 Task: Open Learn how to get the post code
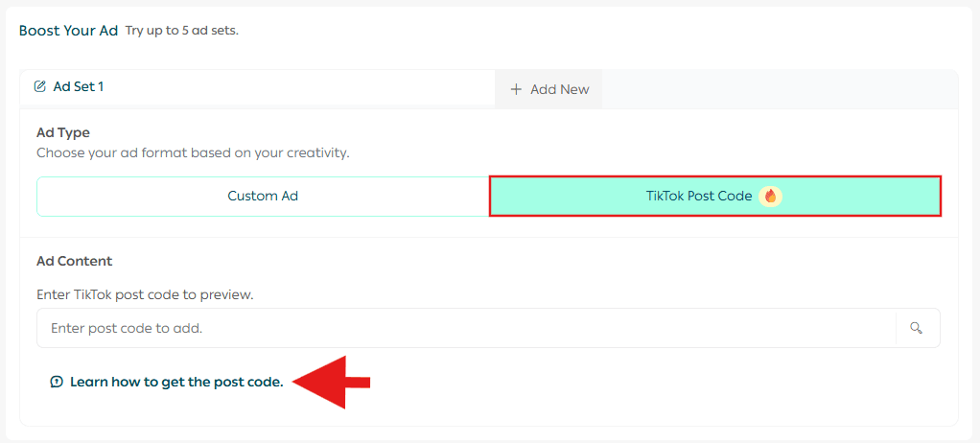point(176,382)
